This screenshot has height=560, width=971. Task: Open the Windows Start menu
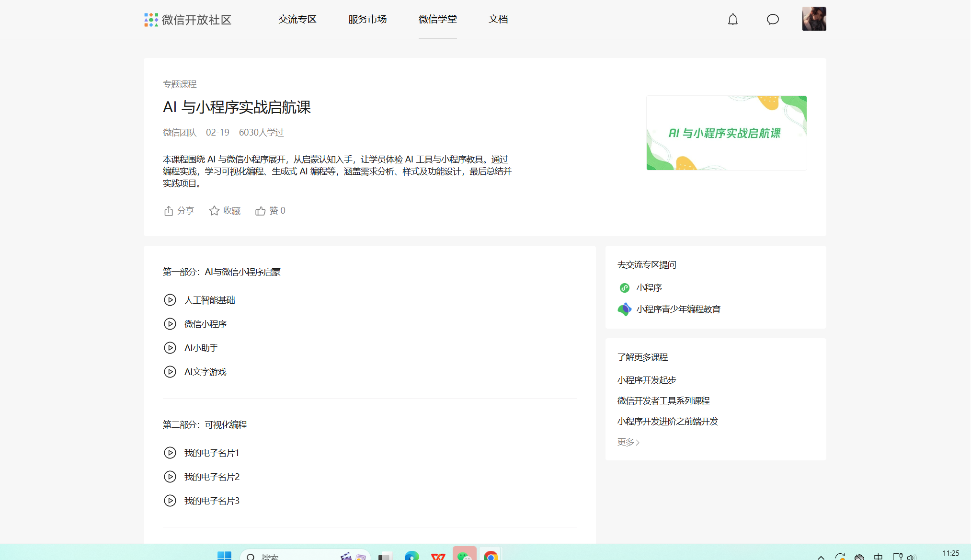pyautogui.click(x=224, y=556)
